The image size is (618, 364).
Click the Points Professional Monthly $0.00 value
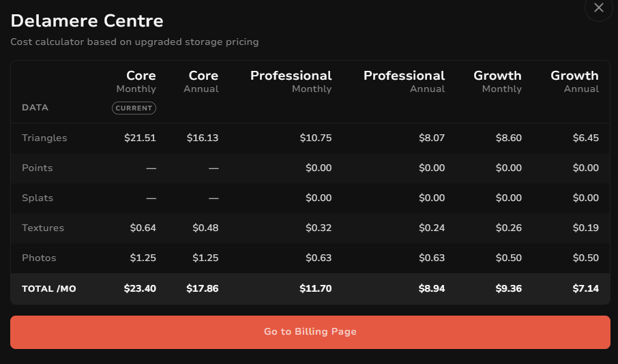point(319,168)
